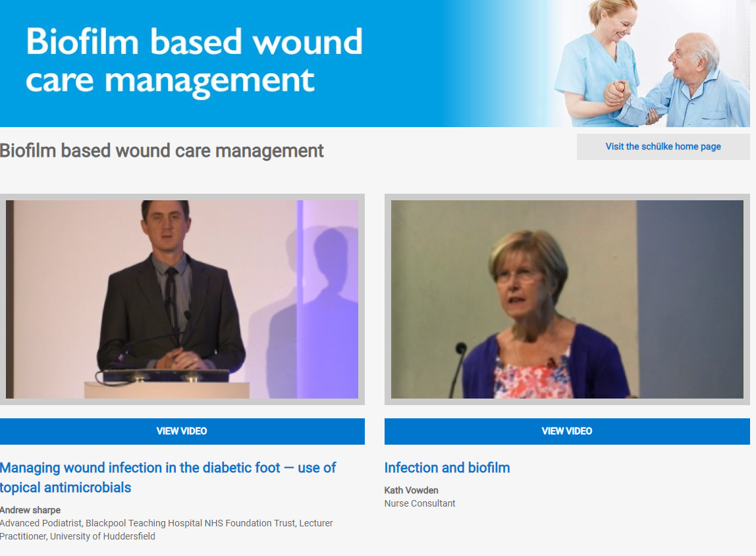
Task: Click 'topical antimicrobials' in the video title
Action: coord(66,487)
